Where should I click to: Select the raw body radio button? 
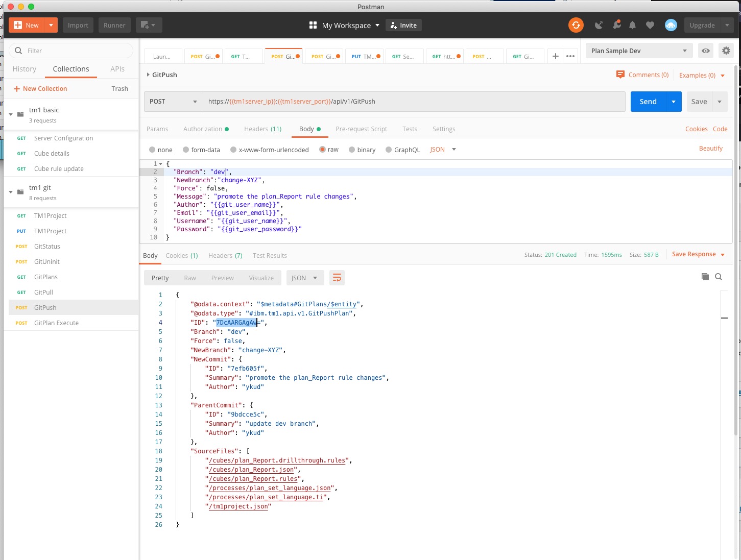322,150
